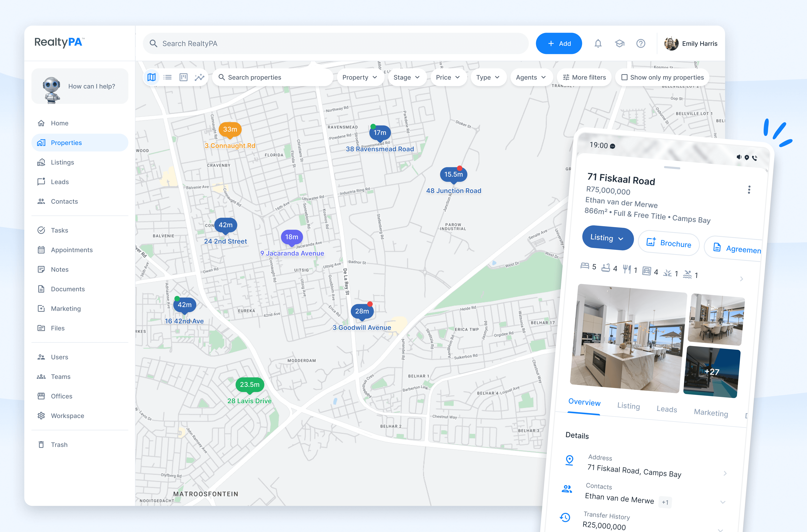This screenshot has width=807, height=532.
Task: Switch to list view icon
Action: [167, 77]
